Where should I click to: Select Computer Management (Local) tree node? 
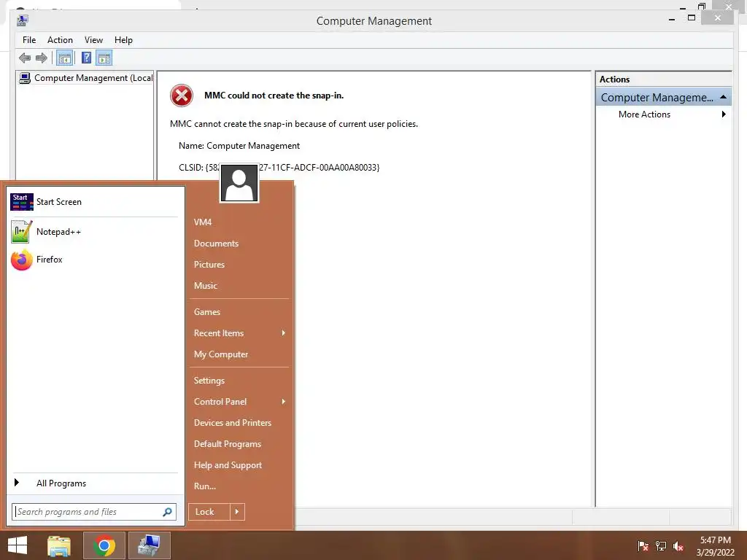pyautogui.click(x=86, y=77)
